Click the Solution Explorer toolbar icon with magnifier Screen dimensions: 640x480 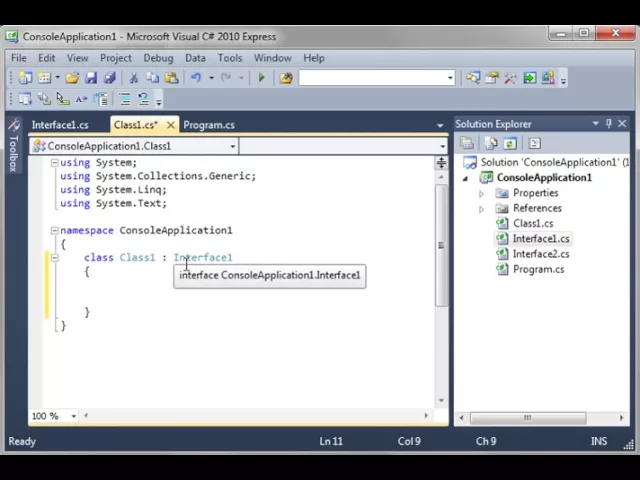[x=473, y=78]
